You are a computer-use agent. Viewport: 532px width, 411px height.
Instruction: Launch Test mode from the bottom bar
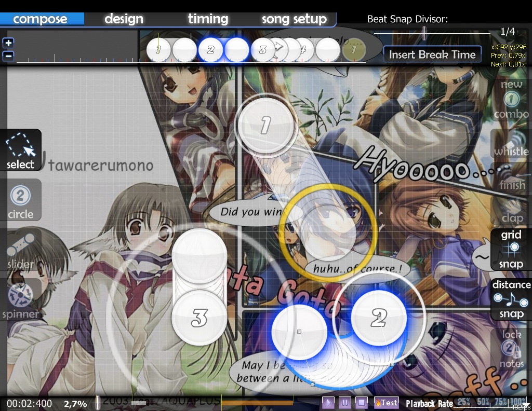(386, 403)
